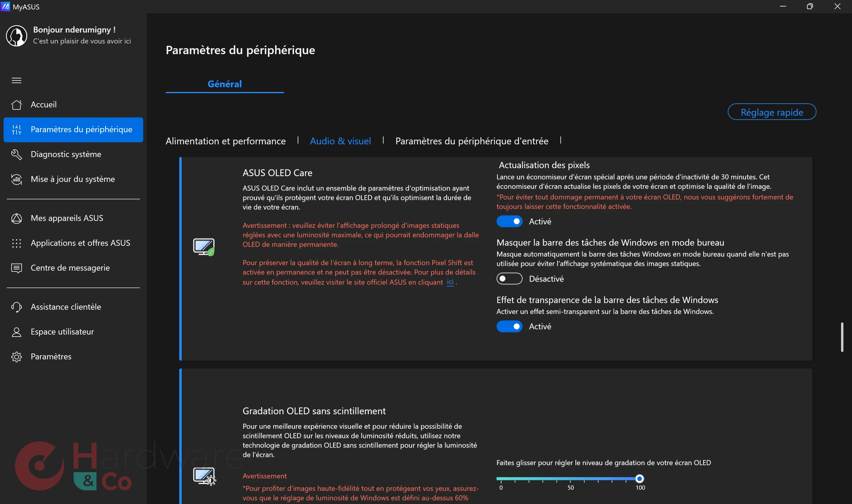The height and width of the screenshot is (504, 852).
Task: Follow the 'ici' link to ASUS site
Action: (450, 282)
